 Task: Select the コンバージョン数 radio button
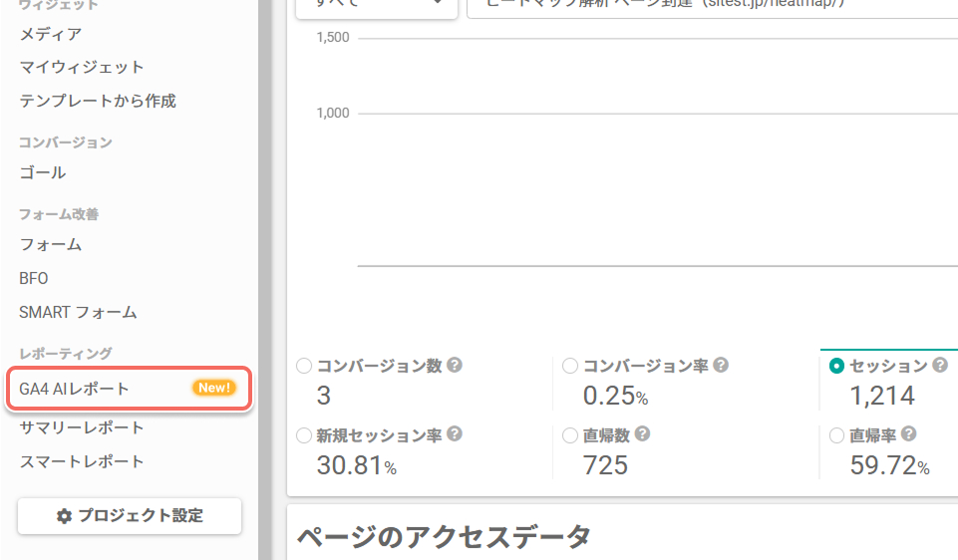coord(304,366)
